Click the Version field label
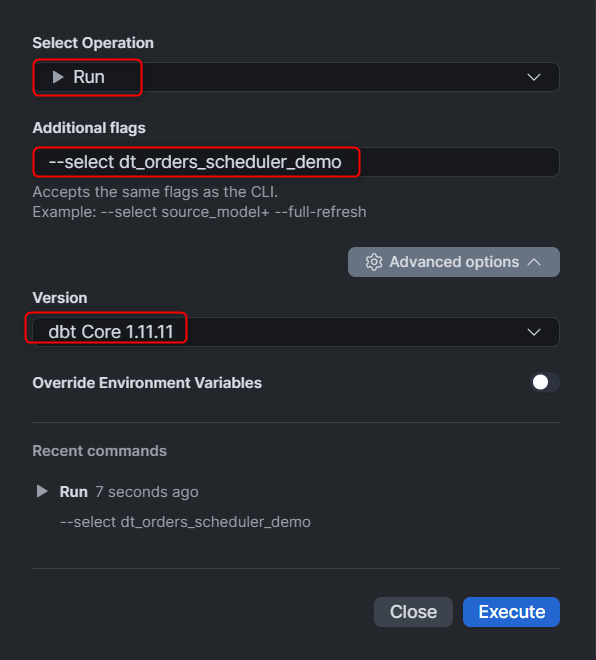 [60, 298]
